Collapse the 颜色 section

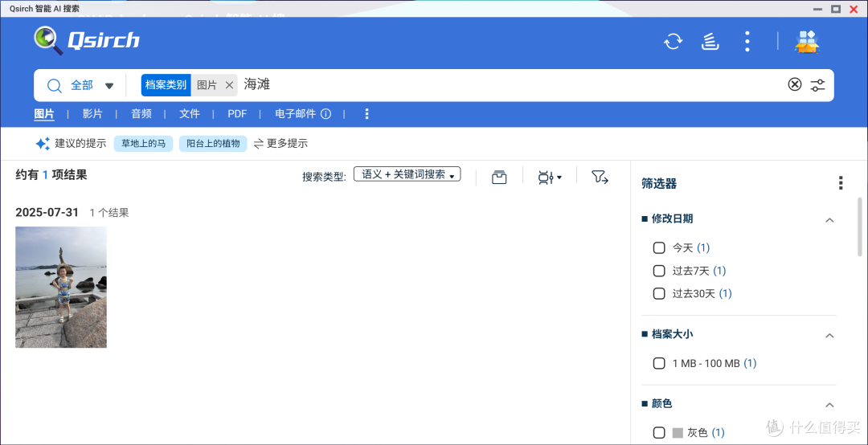pyautogui.click(x=829, y=405)
